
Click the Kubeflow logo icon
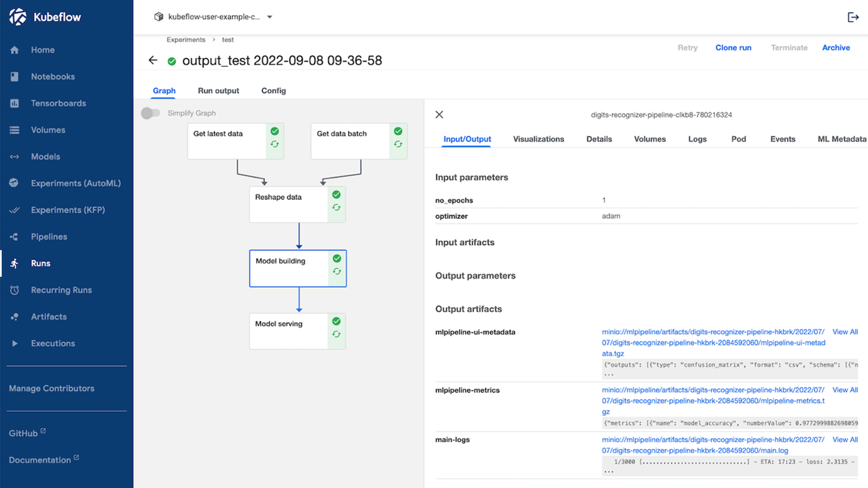coord(18,17)
